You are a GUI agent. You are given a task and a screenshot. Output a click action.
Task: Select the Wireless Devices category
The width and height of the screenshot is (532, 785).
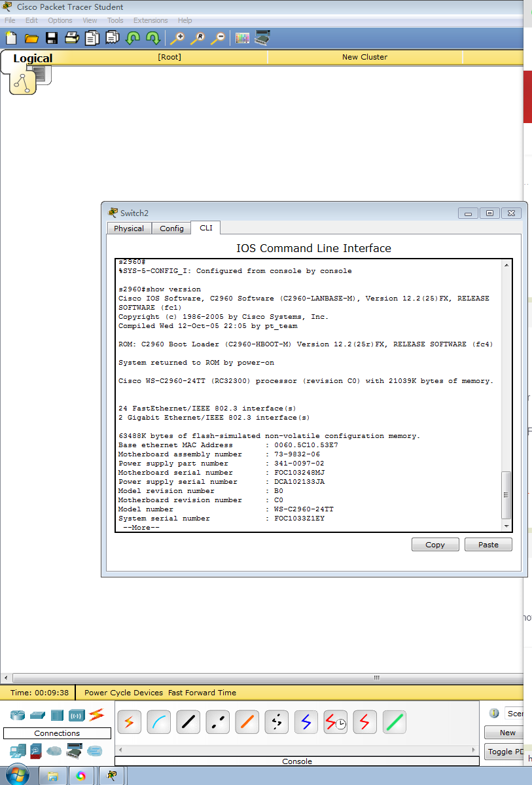77,715
